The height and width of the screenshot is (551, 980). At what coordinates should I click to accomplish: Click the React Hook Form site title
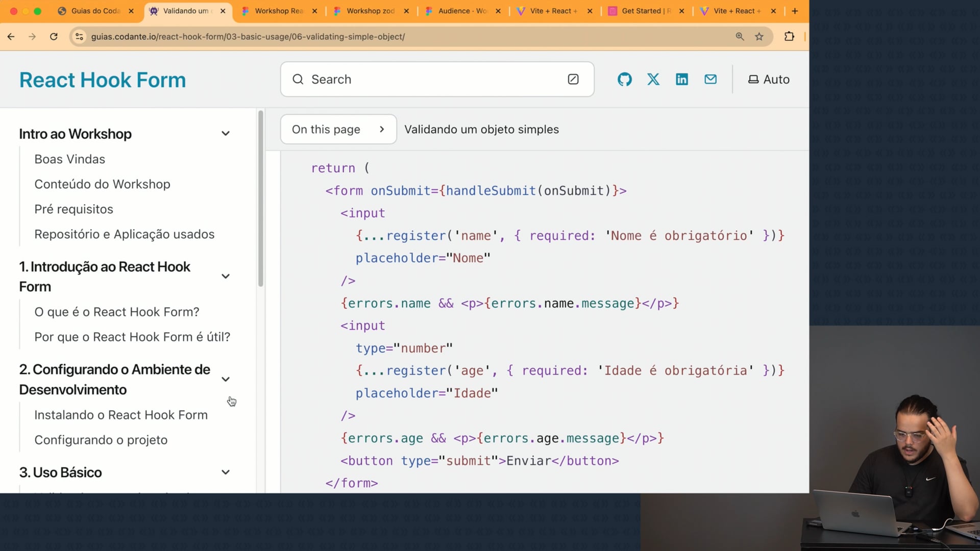pyautogui.click(x=103, y=80)
